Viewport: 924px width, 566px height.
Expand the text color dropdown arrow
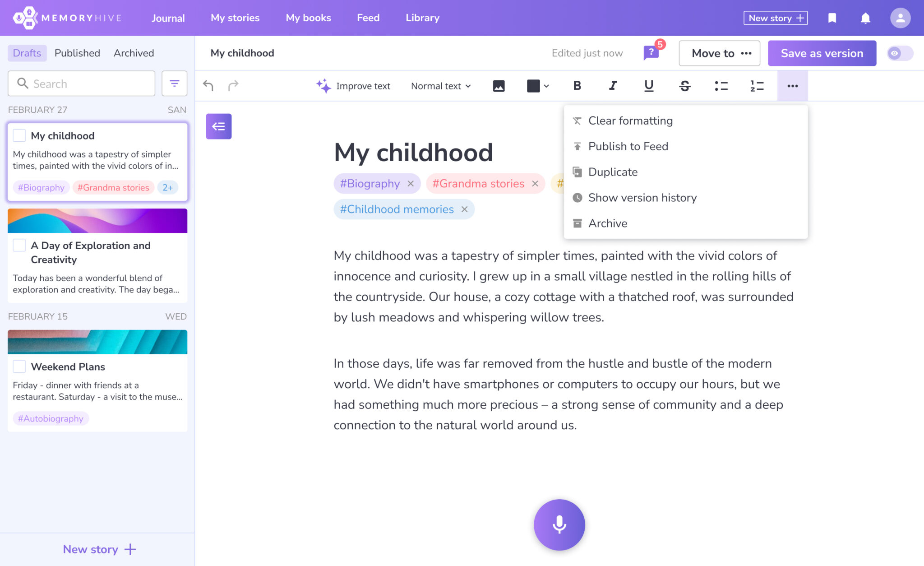coord(546,86)
